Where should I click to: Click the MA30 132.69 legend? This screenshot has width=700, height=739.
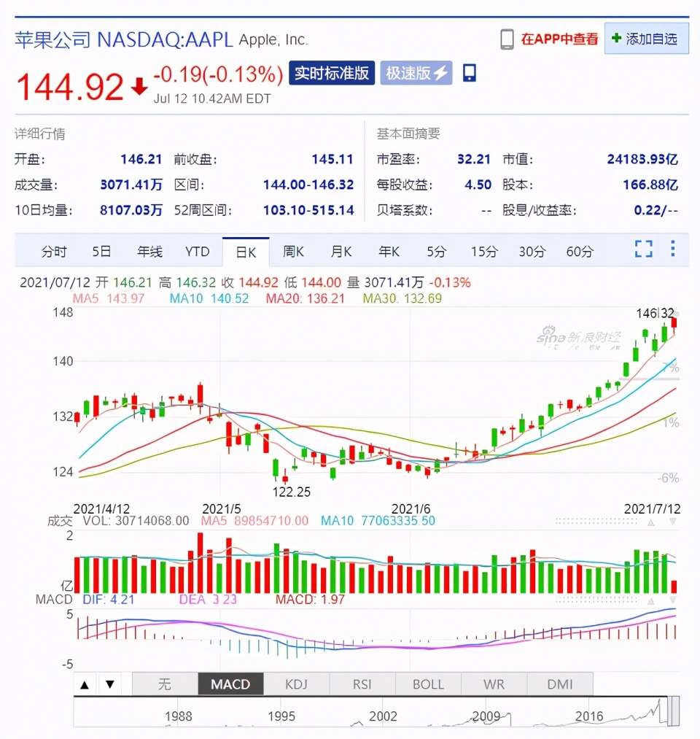pos(402,298)
